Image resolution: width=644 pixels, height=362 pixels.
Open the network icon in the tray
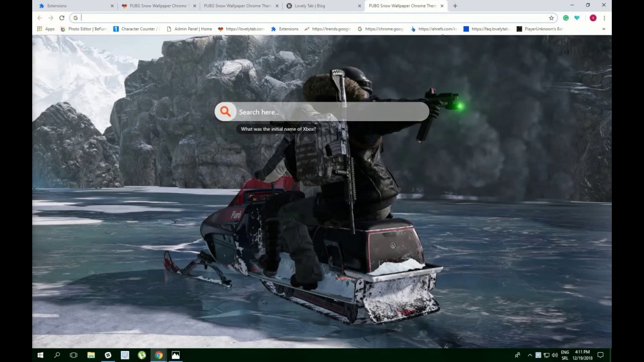point(546,355)
